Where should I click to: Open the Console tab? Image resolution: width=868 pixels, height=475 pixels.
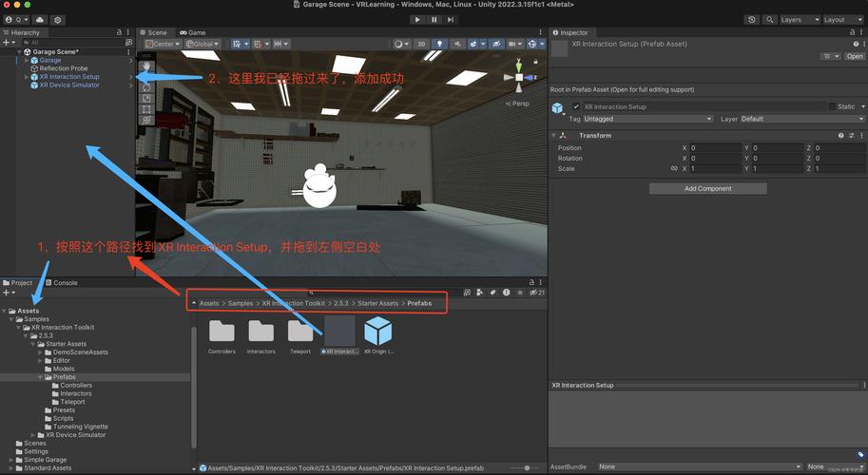click(x=62, y=282)
